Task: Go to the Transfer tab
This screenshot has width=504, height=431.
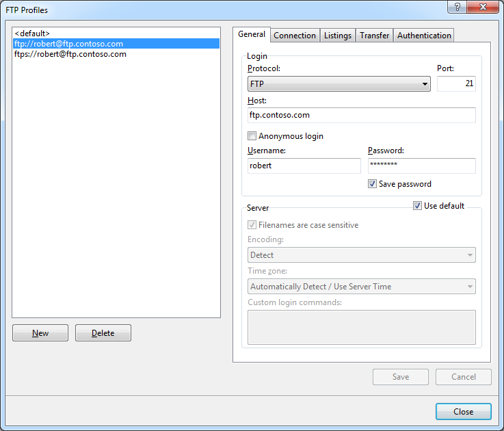Action: pos(375,36)
